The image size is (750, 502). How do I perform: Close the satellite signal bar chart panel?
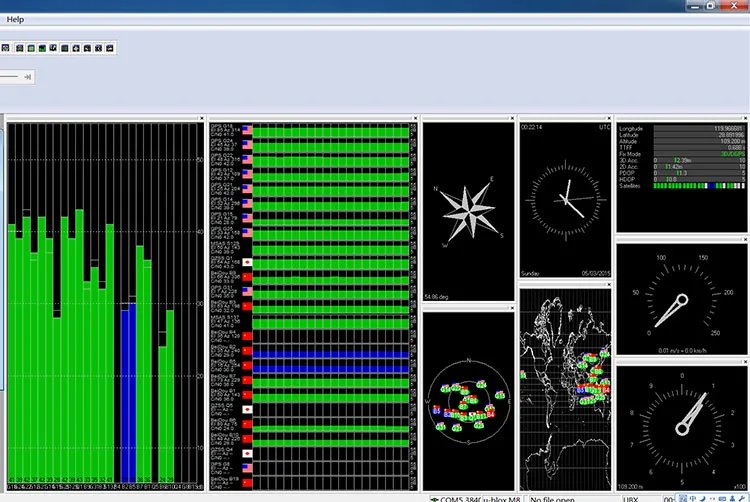click(x=201, y=118)
